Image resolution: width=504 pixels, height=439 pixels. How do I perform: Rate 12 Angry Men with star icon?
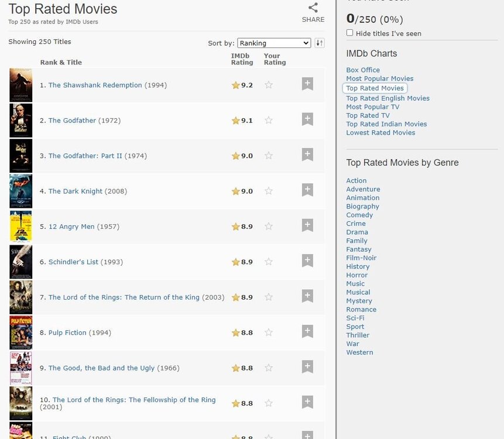tap(269, 226)
